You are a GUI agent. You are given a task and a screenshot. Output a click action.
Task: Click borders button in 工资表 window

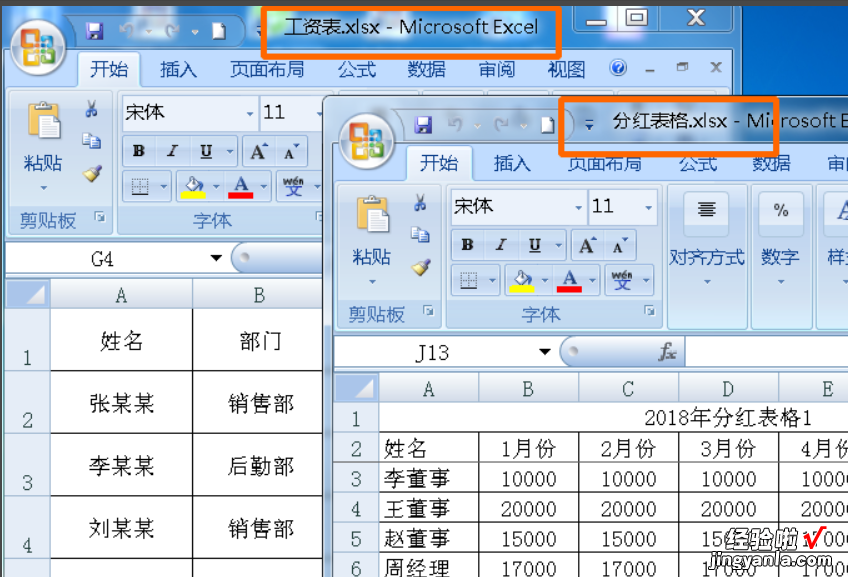140,187
